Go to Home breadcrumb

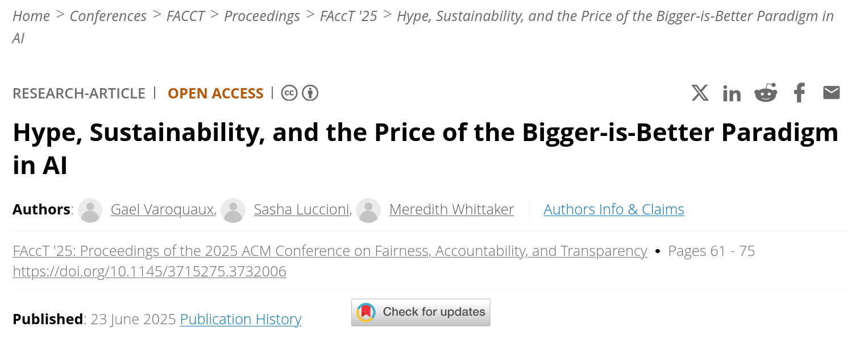(x=31, y=16)
